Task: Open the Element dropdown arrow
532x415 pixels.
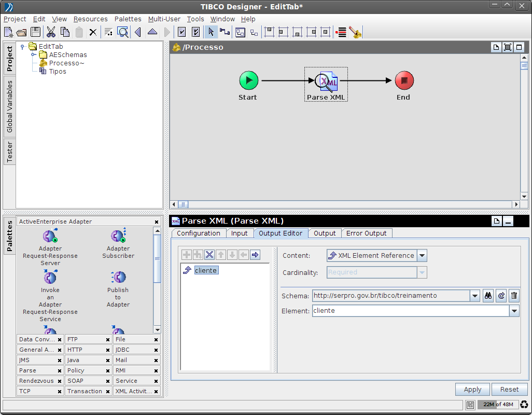Action: pyautogui.click(x=514, y=311)
